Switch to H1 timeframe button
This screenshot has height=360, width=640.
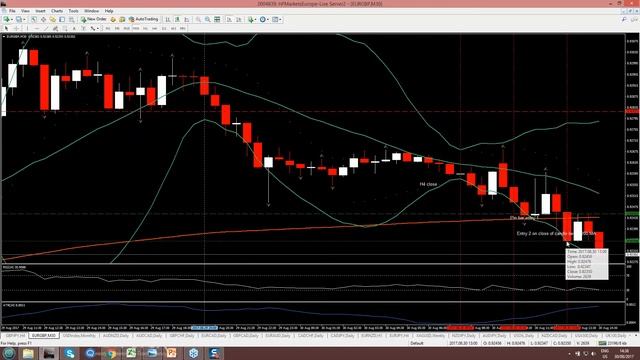[145, 29]
